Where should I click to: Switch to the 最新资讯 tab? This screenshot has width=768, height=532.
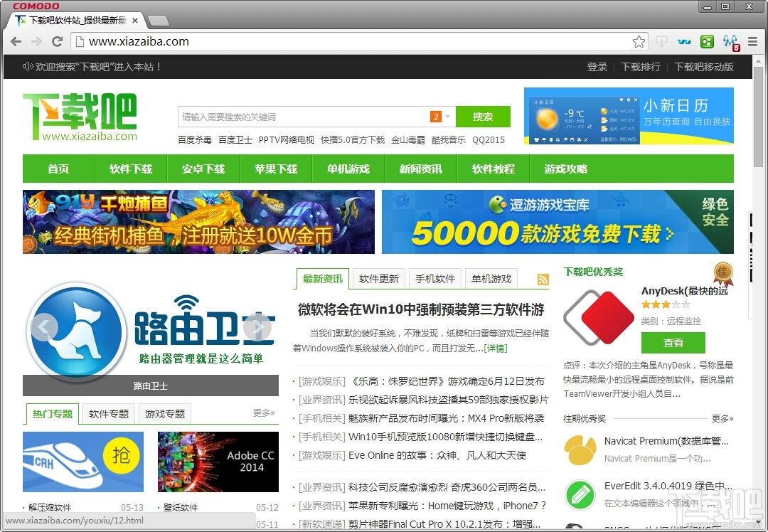(323, 279)
